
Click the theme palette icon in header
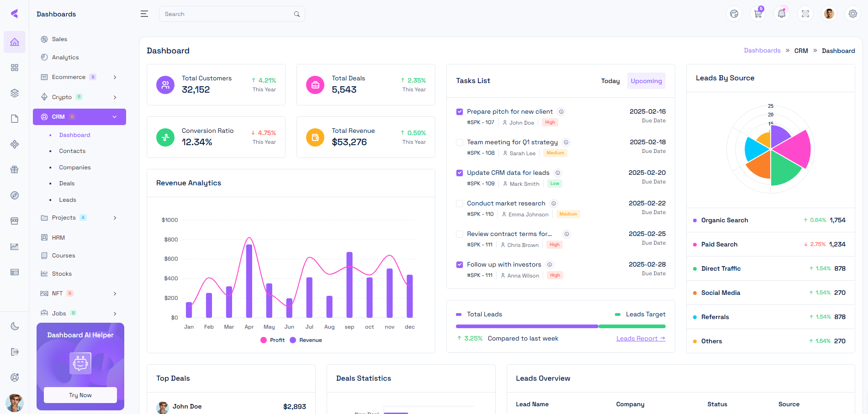pyautogui.click(x=734, y=14)
